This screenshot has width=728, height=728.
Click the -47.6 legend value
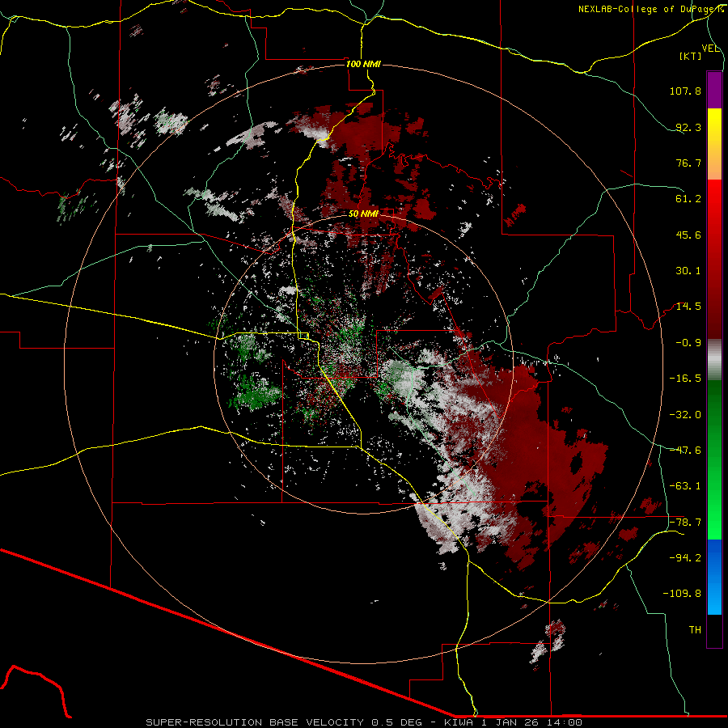coord(685,451)
